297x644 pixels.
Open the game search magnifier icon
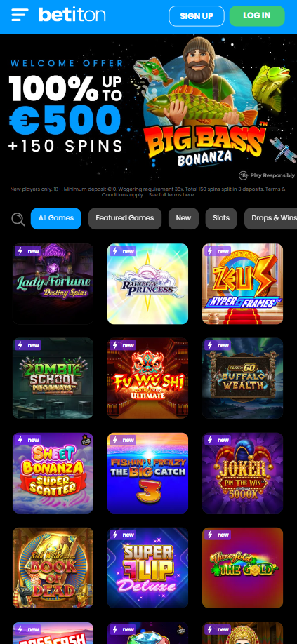pos(18,219)
